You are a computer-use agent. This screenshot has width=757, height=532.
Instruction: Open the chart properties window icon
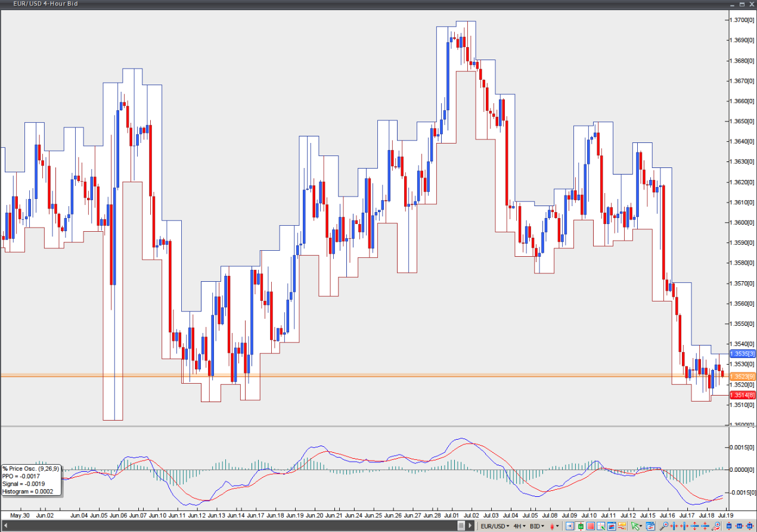(650, 526)
